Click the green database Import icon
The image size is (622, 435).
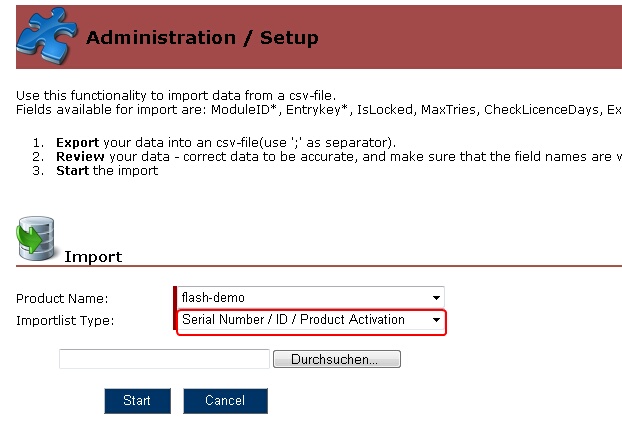(x=37, y=241)
